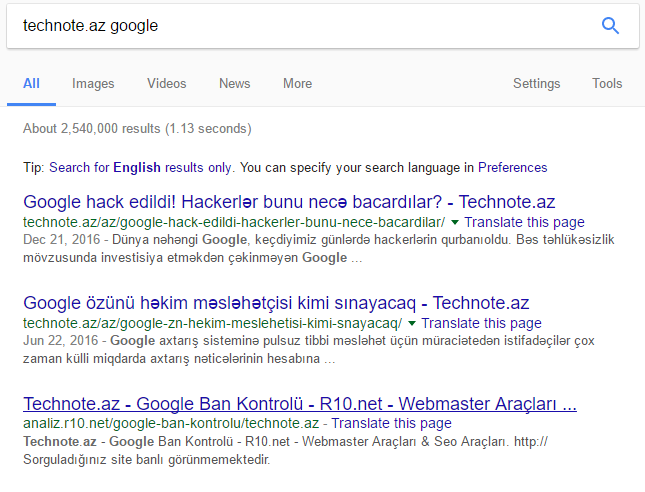Open 'Google özünü həkim məsləhətçisi' result
645x492 pixels.
276,302
